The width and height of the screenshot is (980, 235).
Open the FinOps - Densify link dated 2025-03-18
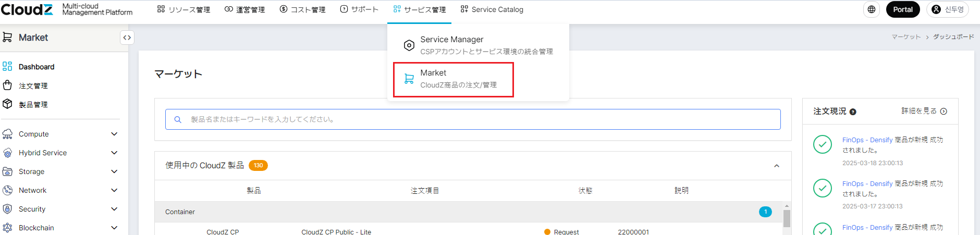[x=867, y=140]
